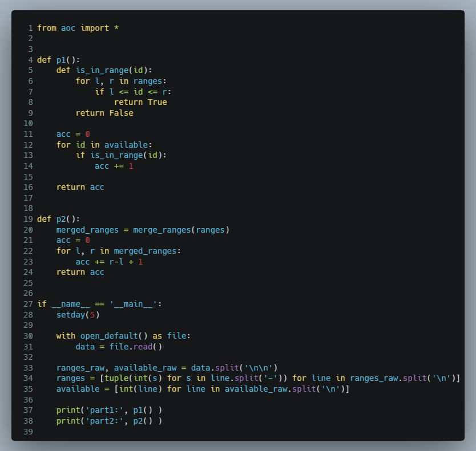
Task: Click 'data = file.read()' statement
Action: point(119,346)
